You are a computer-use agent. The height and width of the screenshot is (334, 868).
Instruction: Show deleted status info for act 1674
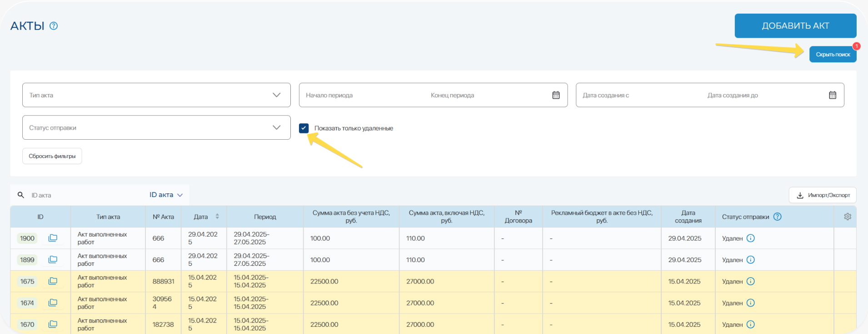[x=751, y=303]
